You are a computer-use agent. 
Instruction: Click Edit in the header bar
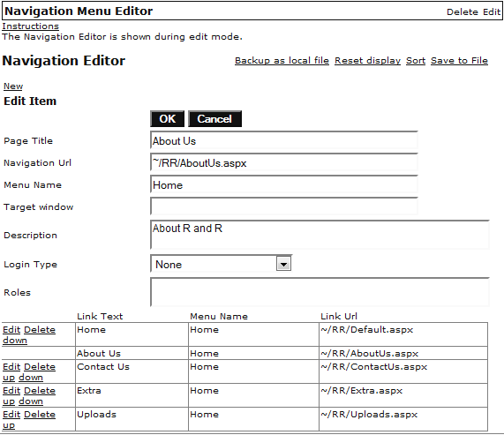point(492,11)
